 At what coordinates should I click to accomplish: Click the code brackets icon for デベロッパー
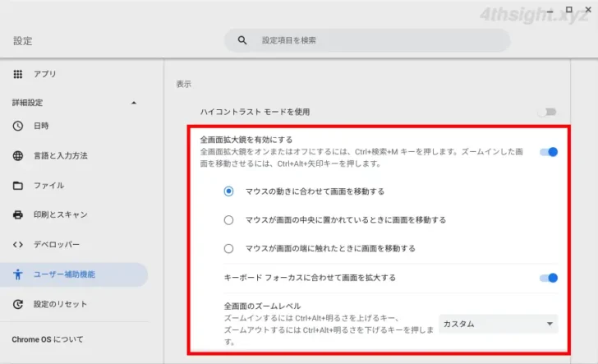[17, 245]
